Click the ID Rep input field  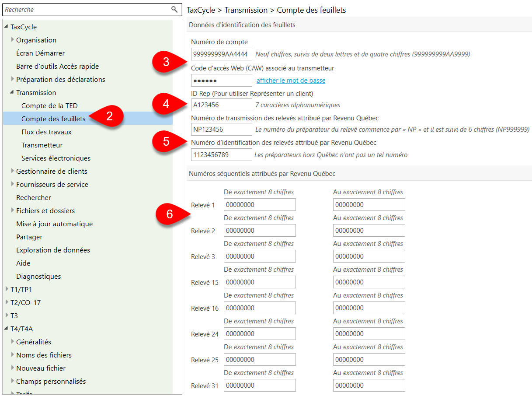pyautogui.click(x=222, y=105)
